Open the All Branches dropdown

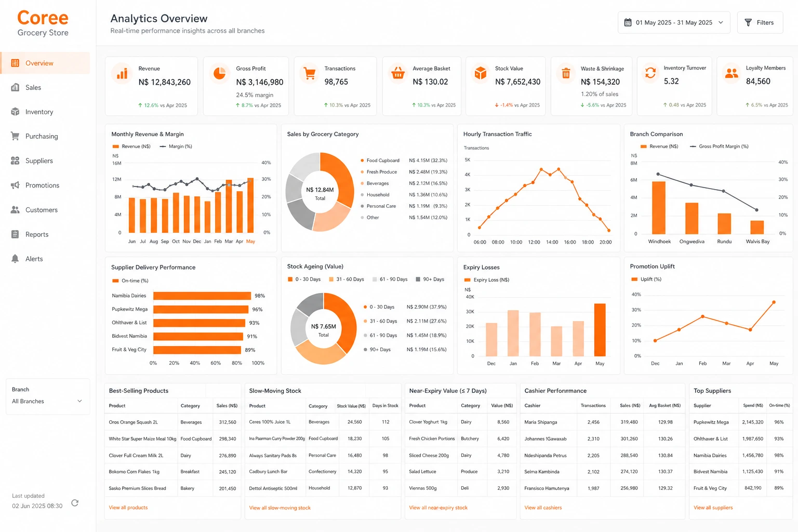click(x=47, y=401)
